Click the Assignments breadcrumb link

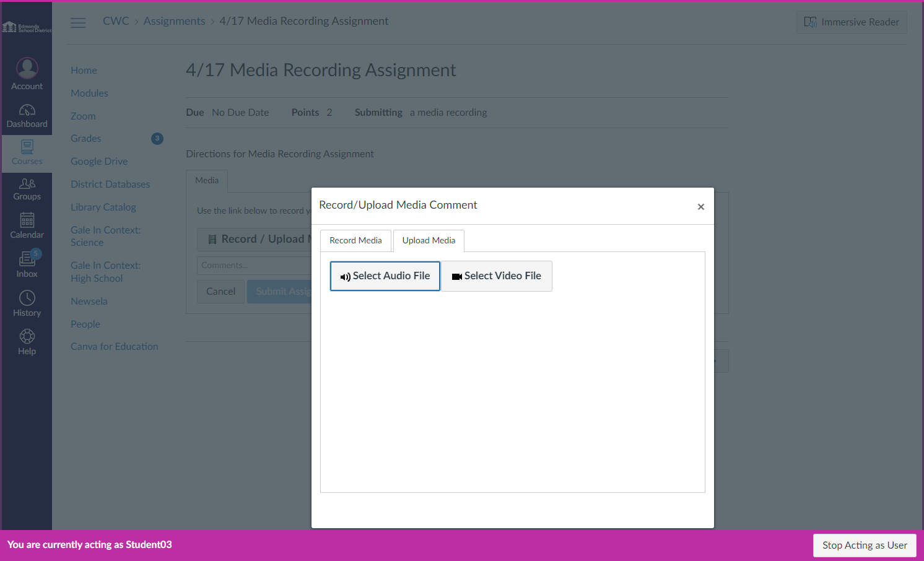174,21
